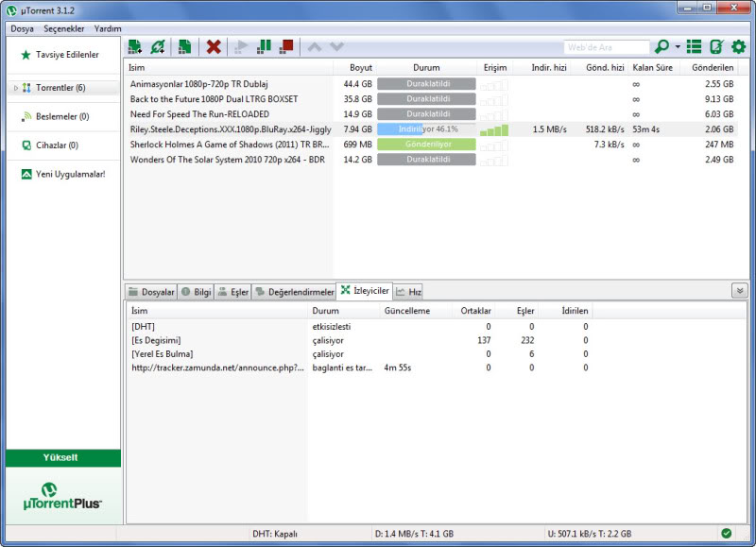
Task: Open Preferences with the green gear icon
Action: click(x=739, y=46)
